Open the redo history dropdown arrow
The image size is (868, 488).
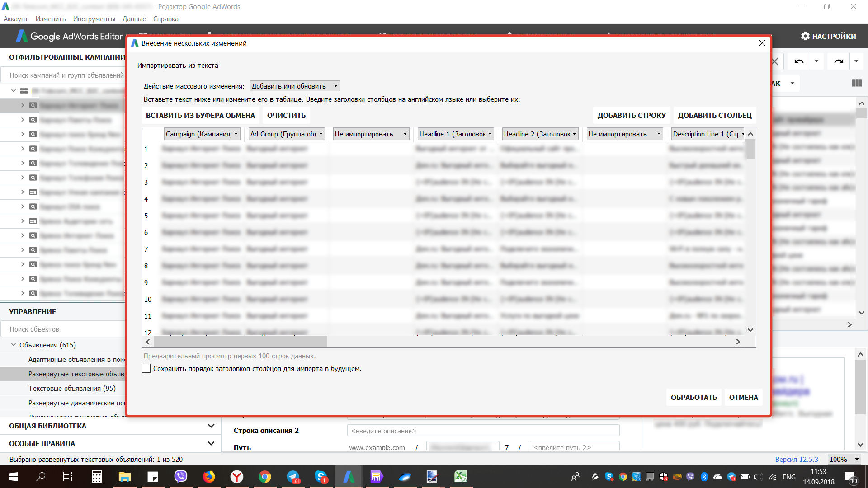[856, 61]
